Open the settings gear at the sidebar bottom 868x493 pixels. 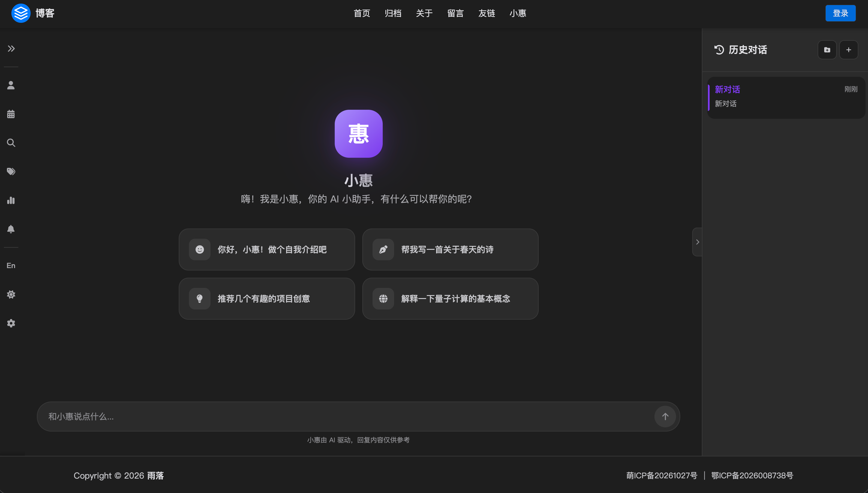[11, 323]
